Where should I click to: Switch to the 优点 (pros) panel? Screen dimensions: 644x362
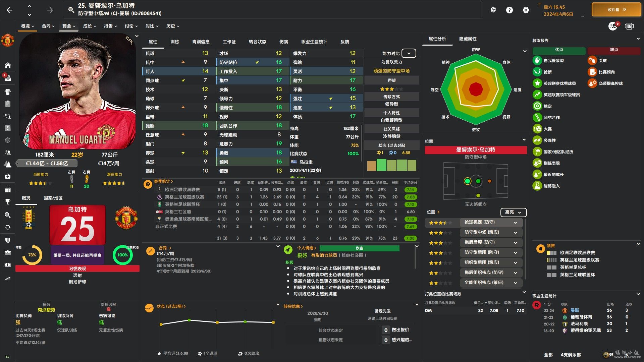pos(559,50)
